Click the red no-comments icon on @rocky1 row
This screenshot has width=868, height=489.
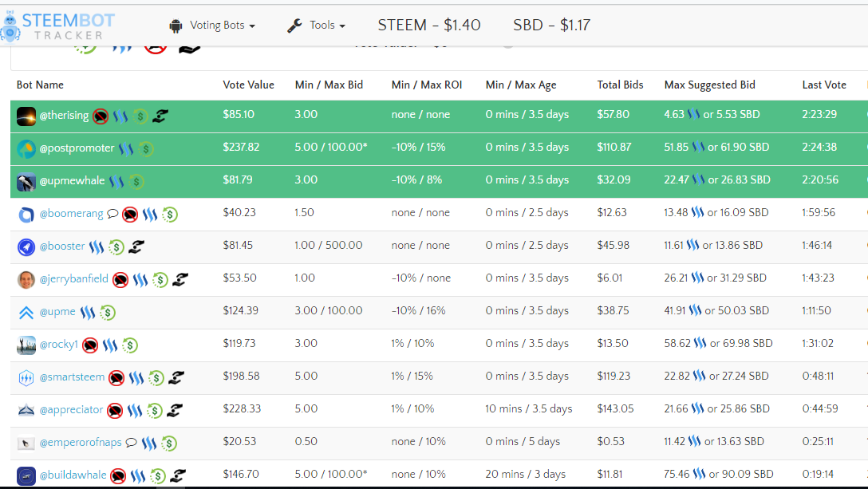pyautogui.click(x=90, y=345)
